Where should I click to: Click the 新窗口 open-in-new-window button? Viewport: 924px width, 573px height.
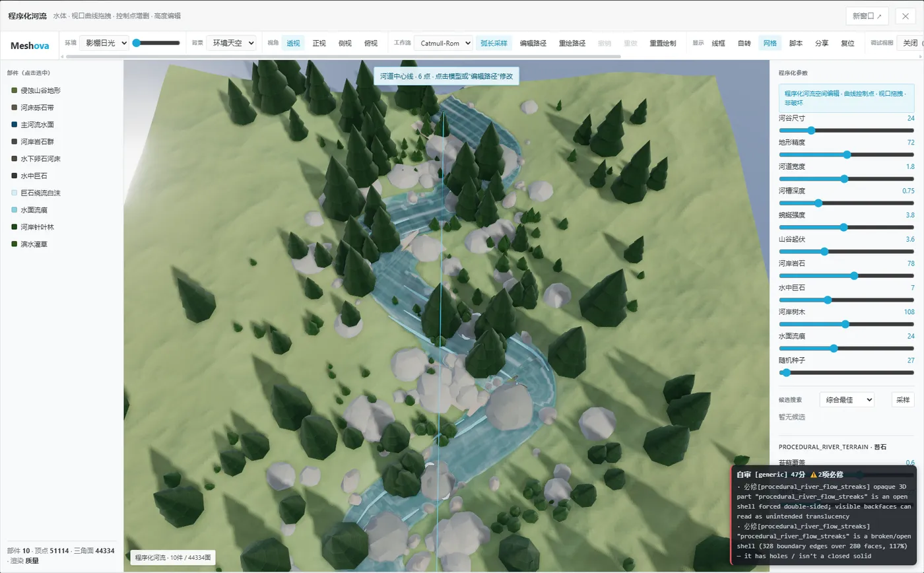[x=867, y=16]
